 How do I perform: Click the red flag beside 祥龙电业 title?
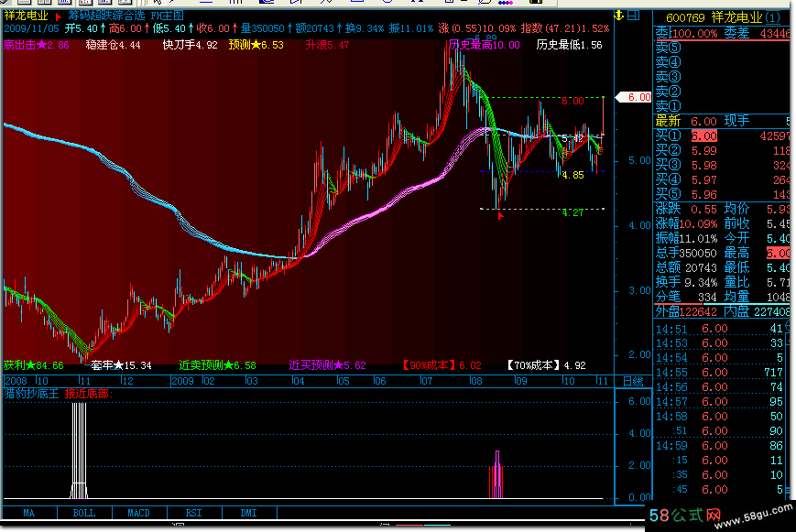tap(58, 16)
